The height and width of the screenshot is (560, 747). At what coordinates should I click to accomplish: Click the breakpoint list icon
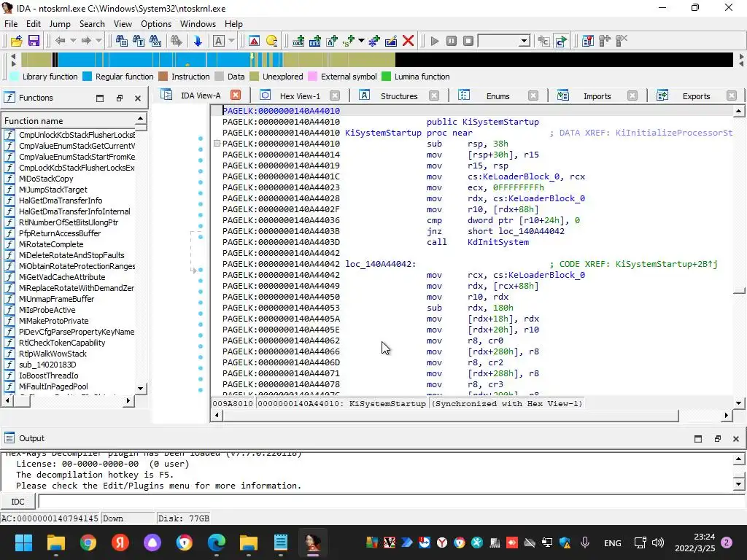pyautogui.click(x=588, y=41)
